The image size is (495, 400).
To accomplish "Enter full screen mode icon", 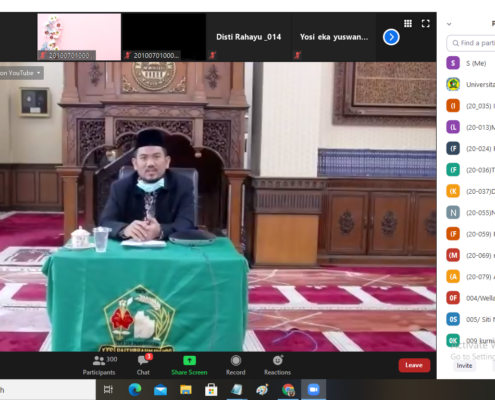I will 426,23.
